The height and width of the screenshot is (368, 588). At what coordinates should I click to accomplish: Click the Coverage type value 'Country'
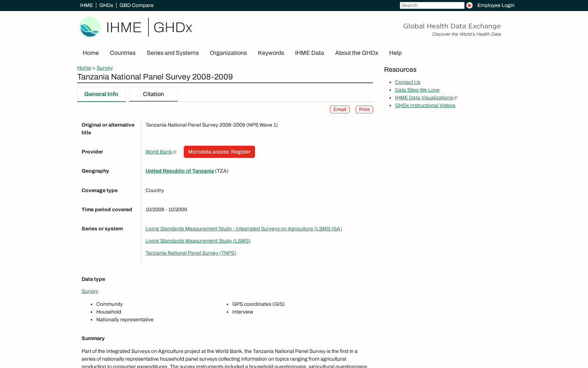coord(155,190)
